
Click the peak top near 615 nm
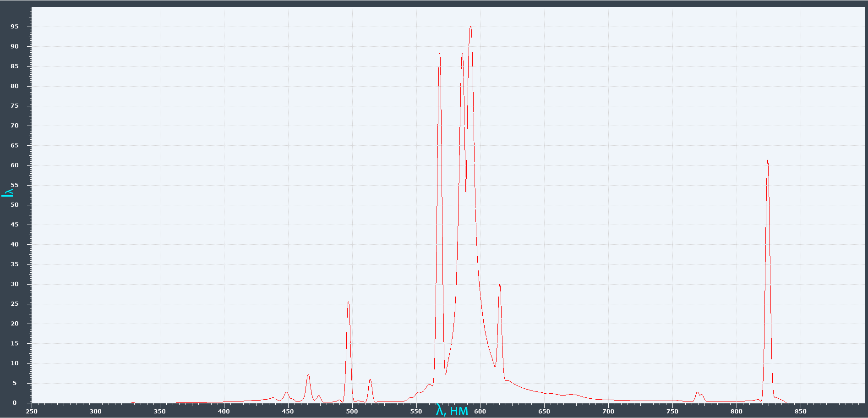point(500,285)
